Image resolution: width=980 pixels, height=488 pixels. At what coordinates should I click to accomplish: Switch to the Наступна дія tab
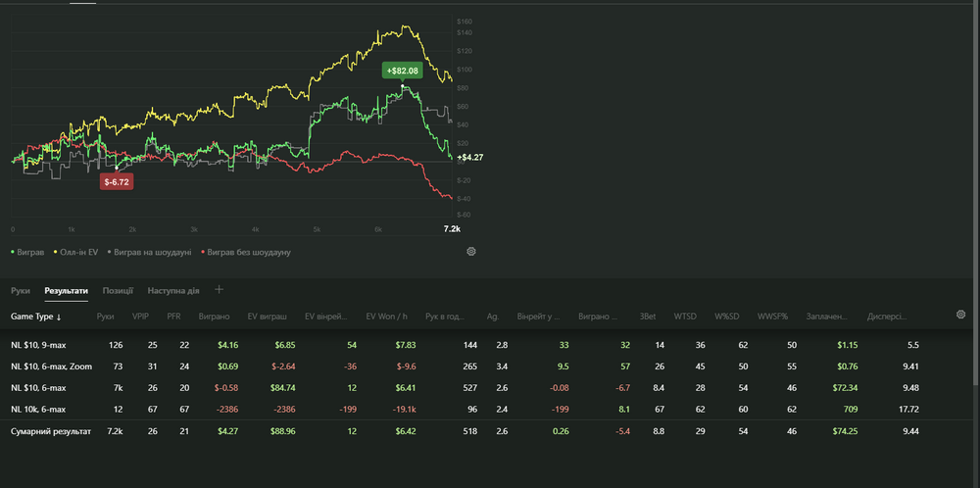[x=173, y=291]
